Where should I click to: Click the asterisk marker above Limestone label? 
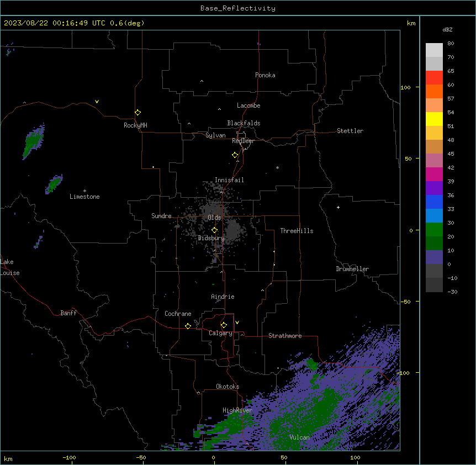tap(84, 191)
